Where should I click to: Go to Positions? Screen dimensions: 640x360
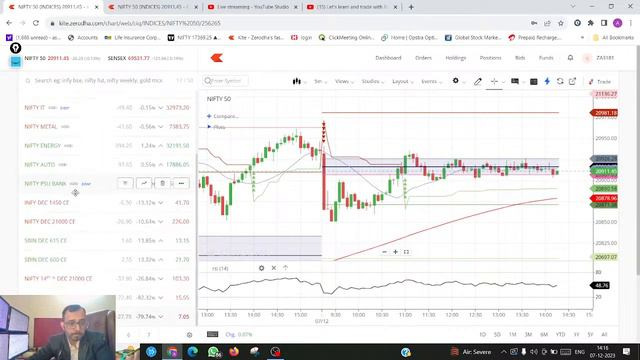click(x=490, y=58)
